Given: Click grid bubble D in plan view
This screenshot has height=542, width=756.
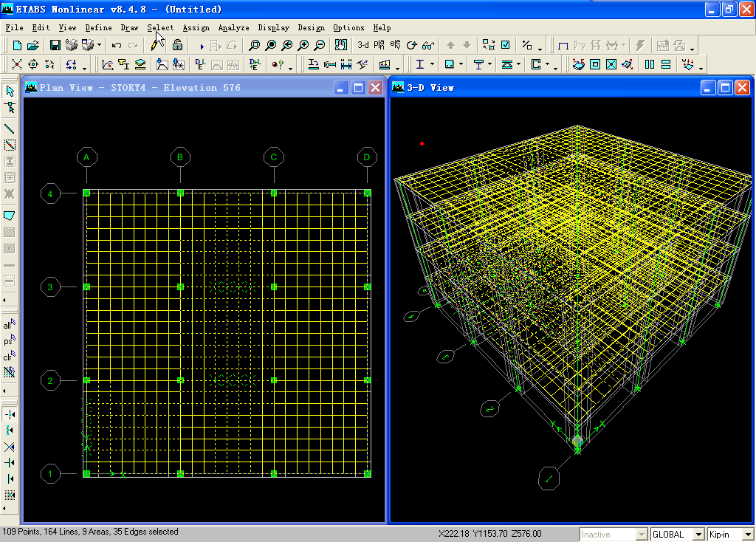Looking at the screenshot, I should [x=367, y=157].
